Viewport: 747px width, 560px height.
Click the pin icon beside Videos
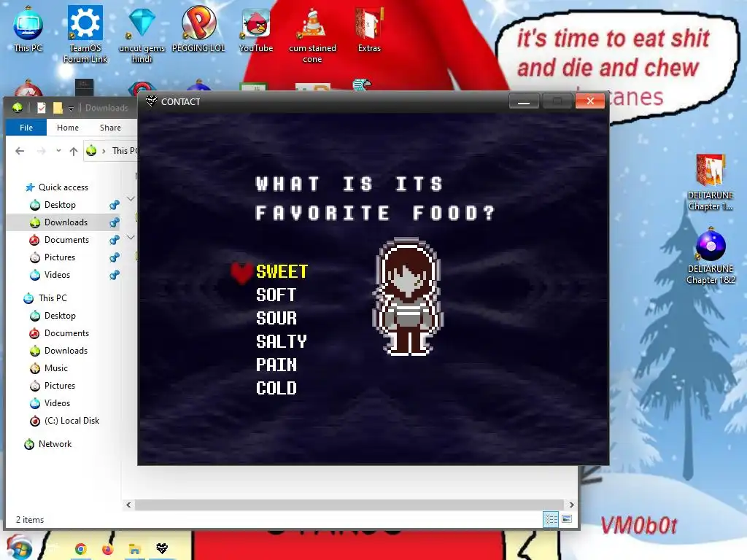click(x=115, y=275)
